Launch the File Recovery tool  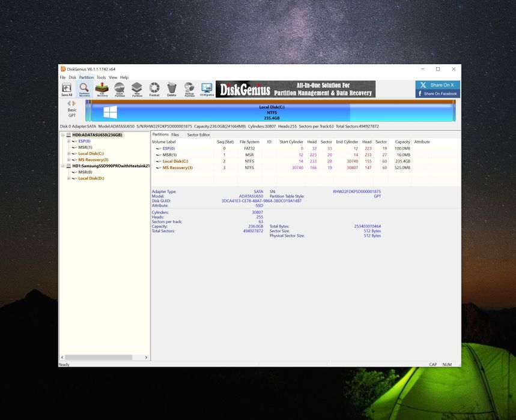coord(102,89)
